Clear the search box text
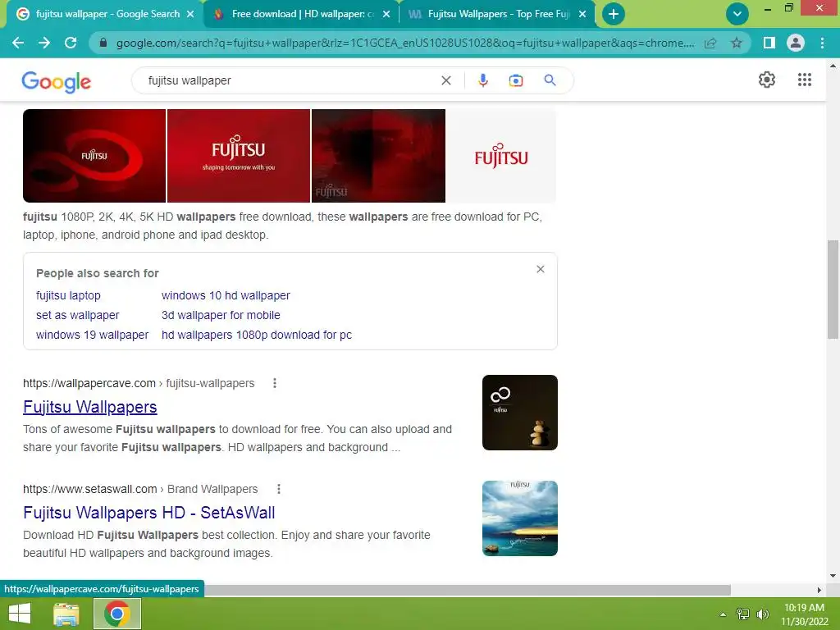 point(445,80)
